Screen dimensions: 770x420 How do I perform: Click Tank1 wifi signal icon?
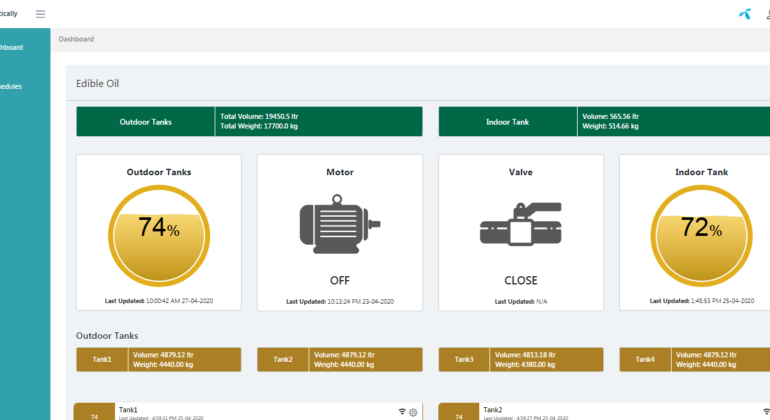coord(402,411)
